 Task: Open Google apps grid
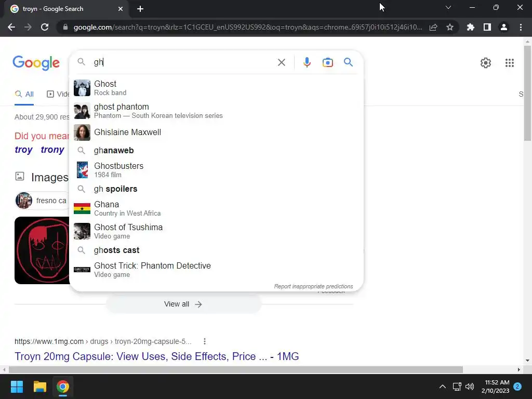[x=509, y=63]
